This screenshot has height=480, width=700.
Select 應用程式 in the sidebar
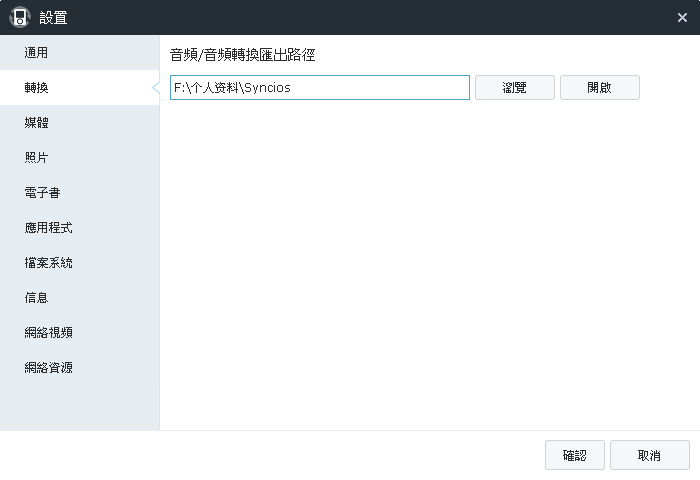(x=49, y=228)
